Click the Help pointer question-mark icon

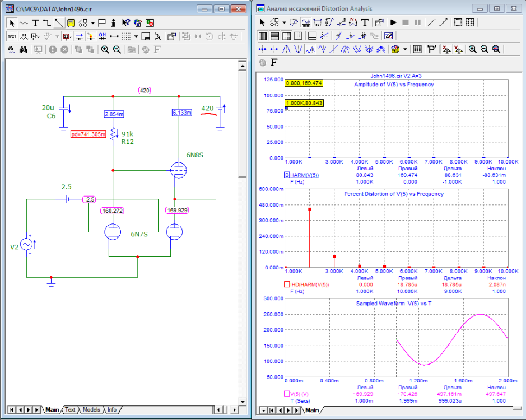coord(125,23)
